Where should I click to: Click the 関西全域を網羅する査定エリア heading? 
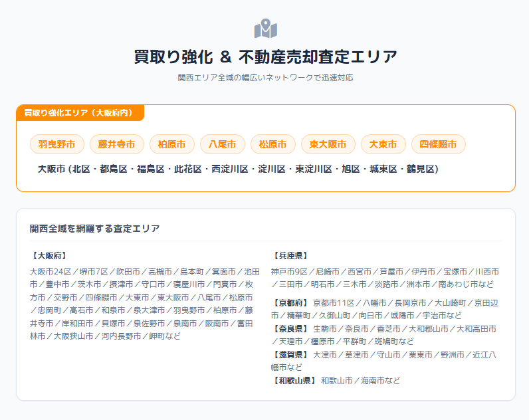point(94,229)
